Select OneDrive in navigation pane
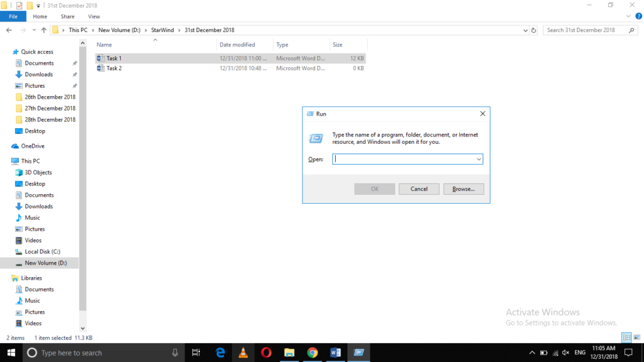 tap(33, 146)
